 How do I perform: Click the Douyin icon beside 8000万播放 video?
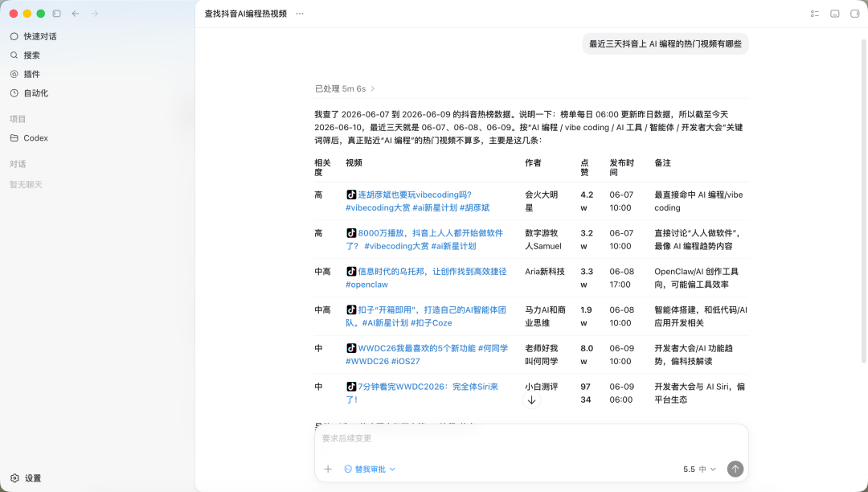351,233
